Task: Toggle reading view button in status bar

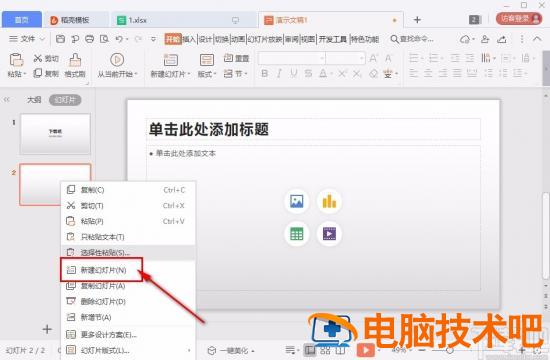Action: click(340, 350)
